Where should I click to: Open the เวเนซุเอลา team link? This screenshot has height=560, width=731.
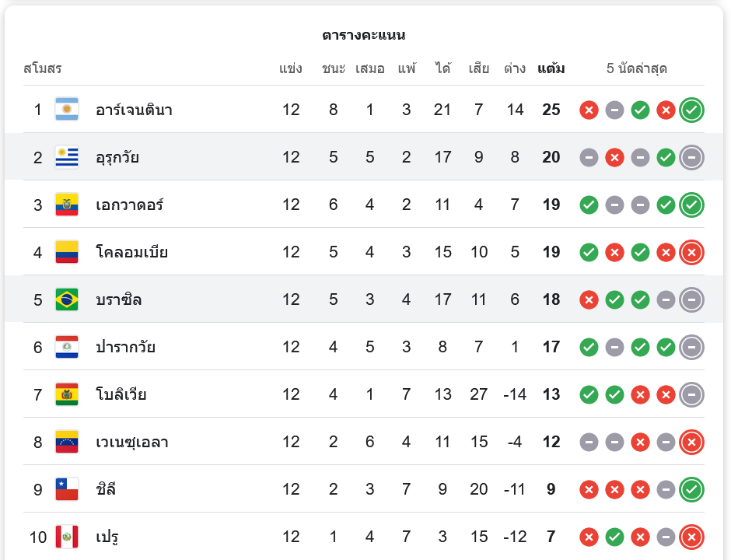point(132,443)
